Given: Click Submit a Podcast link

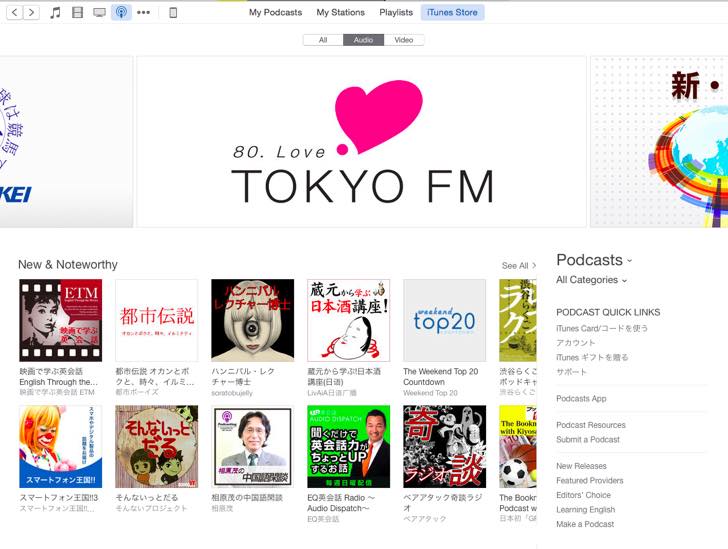Looking at the screenshot, I should coord(588,439).
